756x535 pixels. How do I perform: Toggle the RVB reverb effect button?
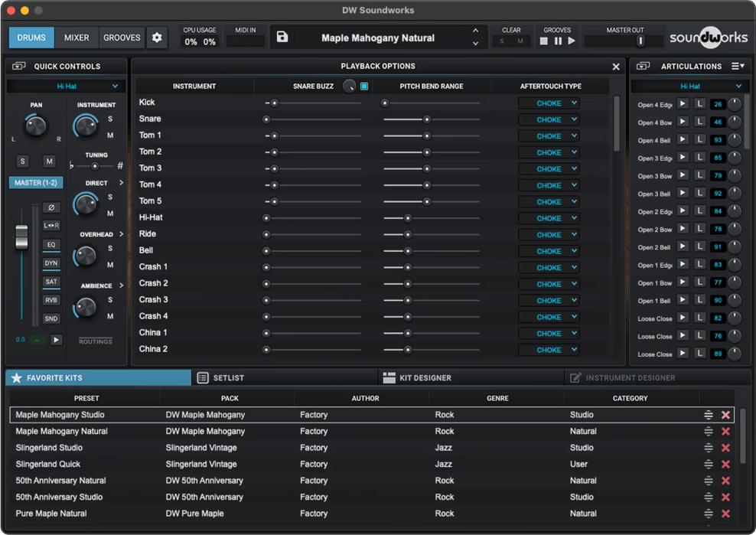[51, 300]
